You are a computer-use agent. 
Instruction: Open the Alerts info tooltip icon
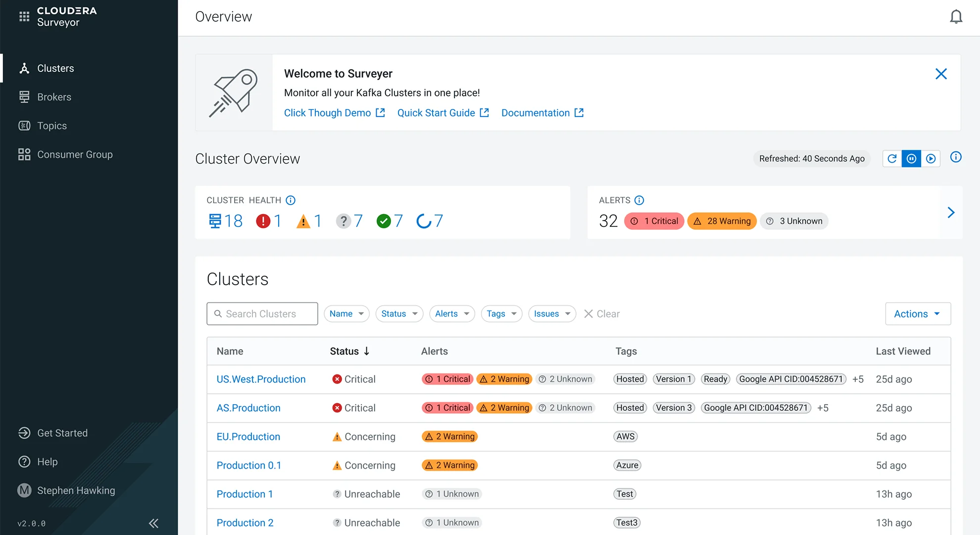(639, 200)
